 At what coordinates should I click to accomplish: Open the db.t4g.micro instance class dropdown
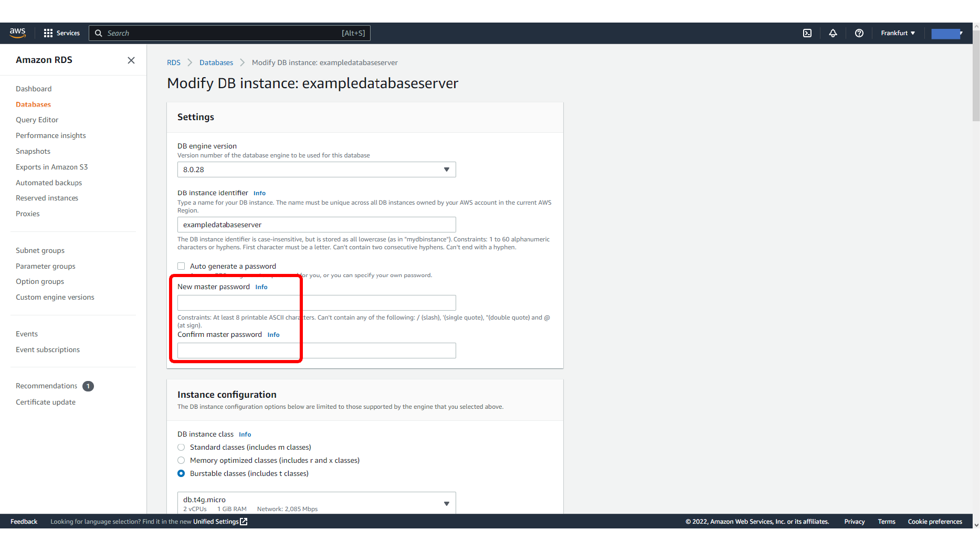[317, 503]
